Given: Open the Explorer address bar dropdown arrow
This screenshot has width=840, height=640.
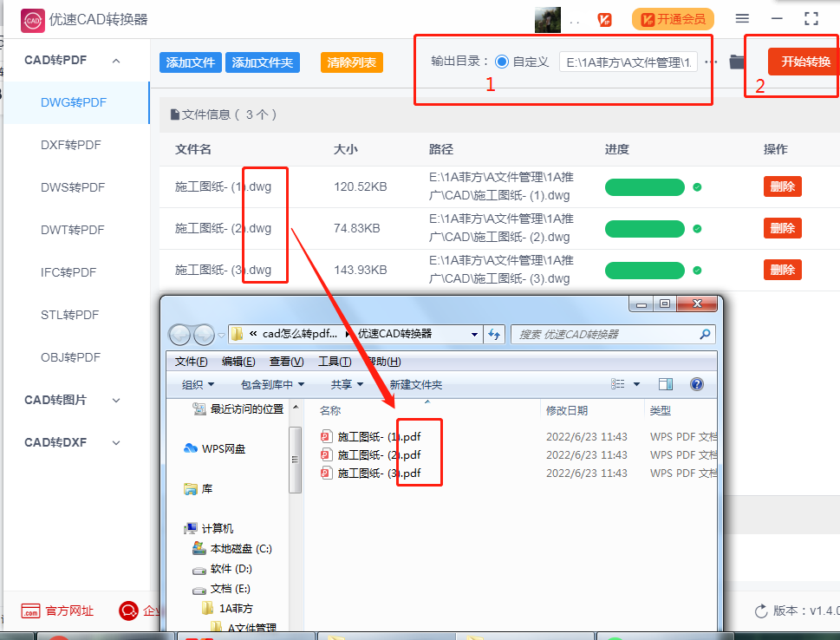Looking at the screenshot, I should pos(474,335).
